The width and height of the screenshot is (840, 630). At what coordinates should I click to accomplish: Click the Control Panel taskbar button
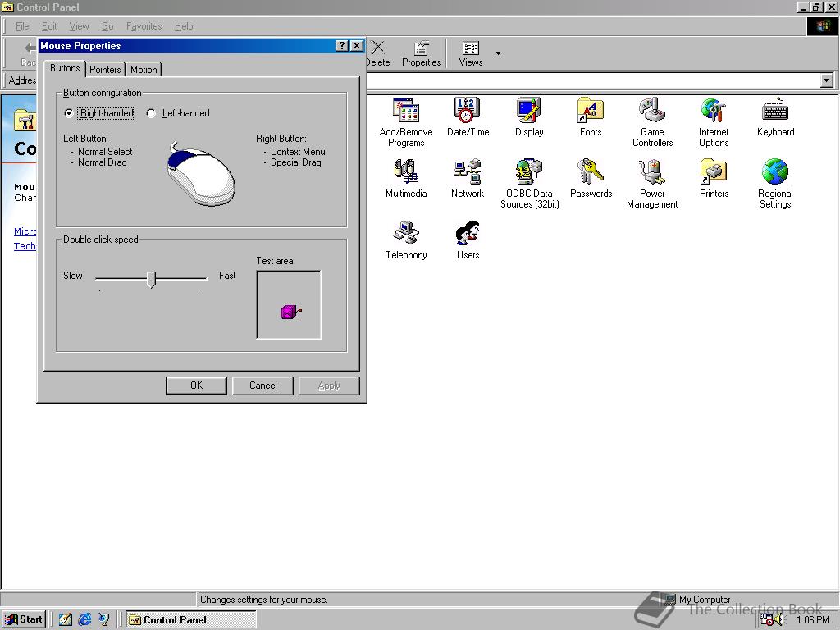[190, 619]
